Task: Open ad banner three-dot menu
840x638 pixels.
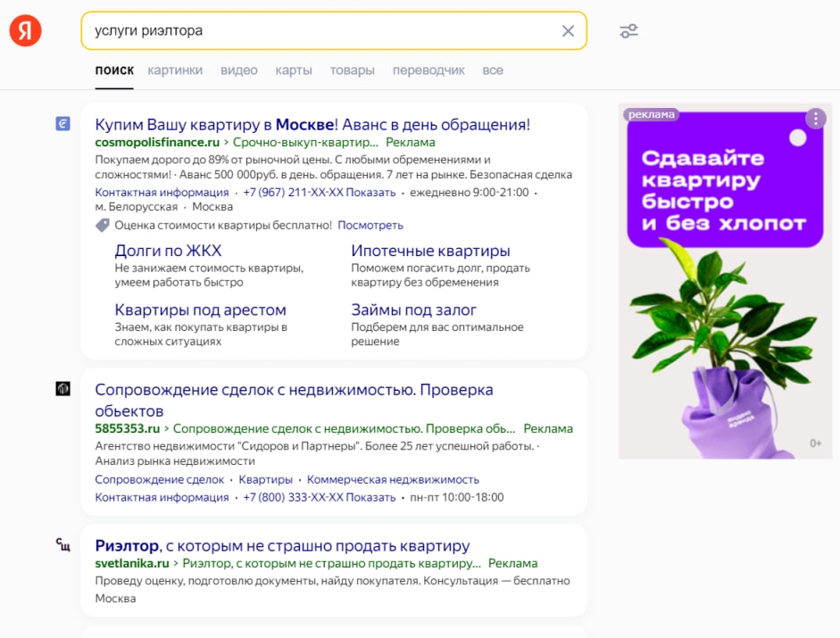Action: [815, 119]
